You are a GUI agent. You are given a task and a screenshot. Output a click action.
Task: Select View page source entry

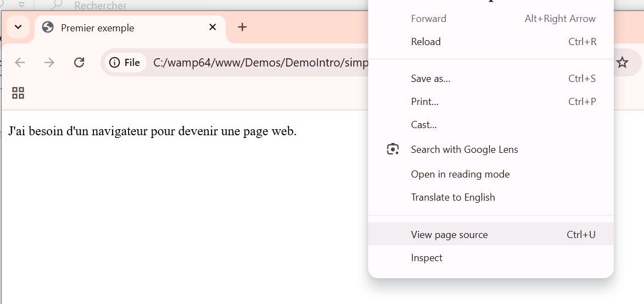click(x=491, y=235)
